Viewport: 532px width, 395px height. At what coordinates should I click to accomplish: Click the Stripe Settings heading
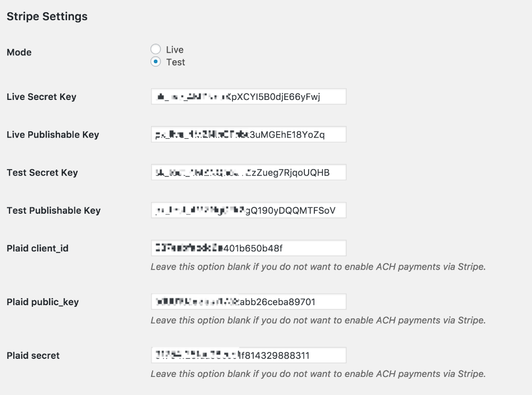pyautogui.click(x=47, y=16)
